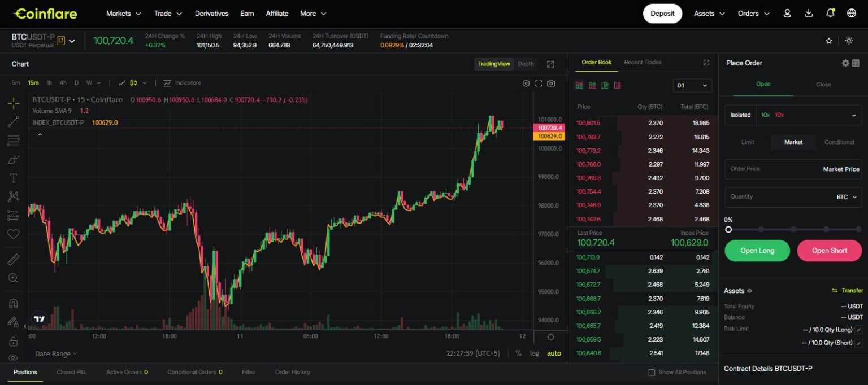Expand the BTCUSDT-P contract selector
Screen dimensions: 868x385
click(x=71, y=40)
